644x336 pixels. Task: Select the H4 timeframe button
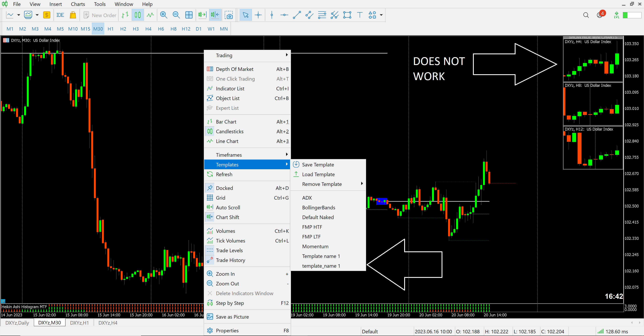148,29
